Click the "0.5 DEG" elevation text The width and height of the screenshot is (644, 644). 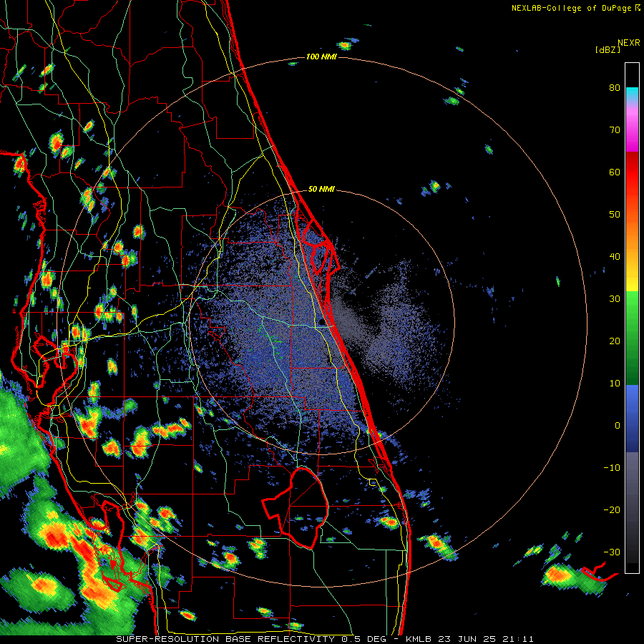pos(364,639)
